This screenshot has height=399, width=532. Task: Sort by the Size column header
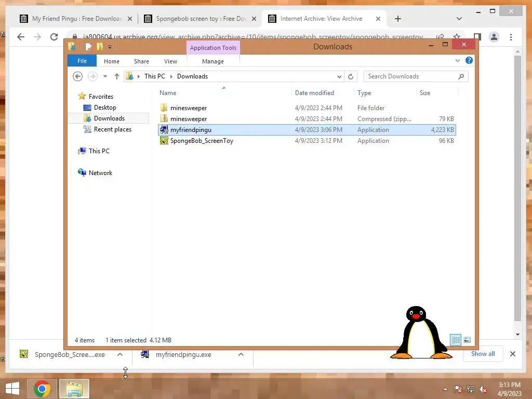coord(436,92)
